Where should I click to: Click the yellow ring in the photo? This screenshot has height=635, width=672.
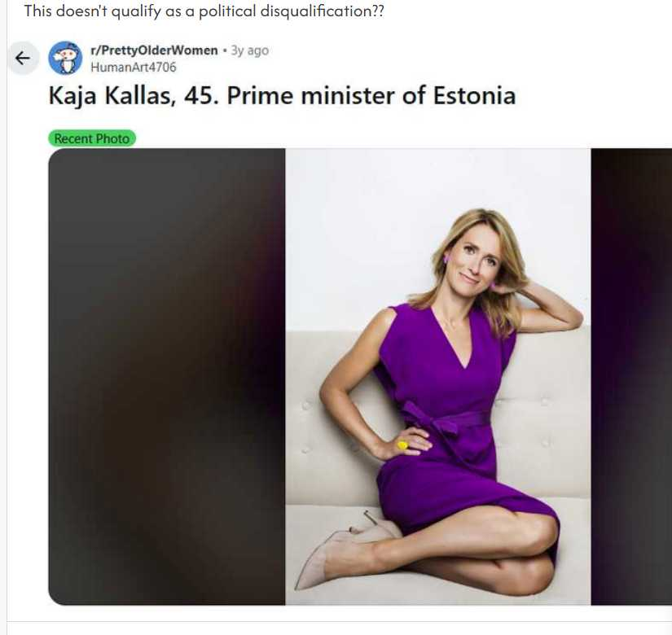point(402,444)
